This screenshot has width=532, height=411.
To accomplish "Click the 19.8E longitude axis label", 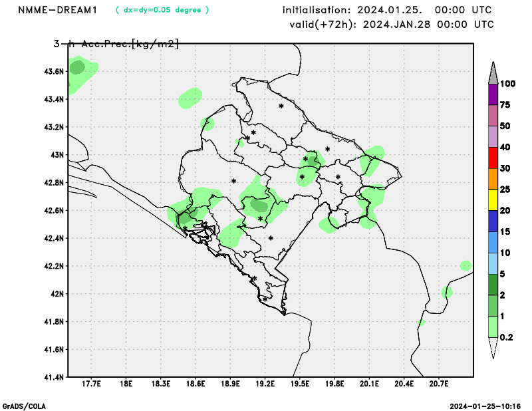I will coord(334,384).
